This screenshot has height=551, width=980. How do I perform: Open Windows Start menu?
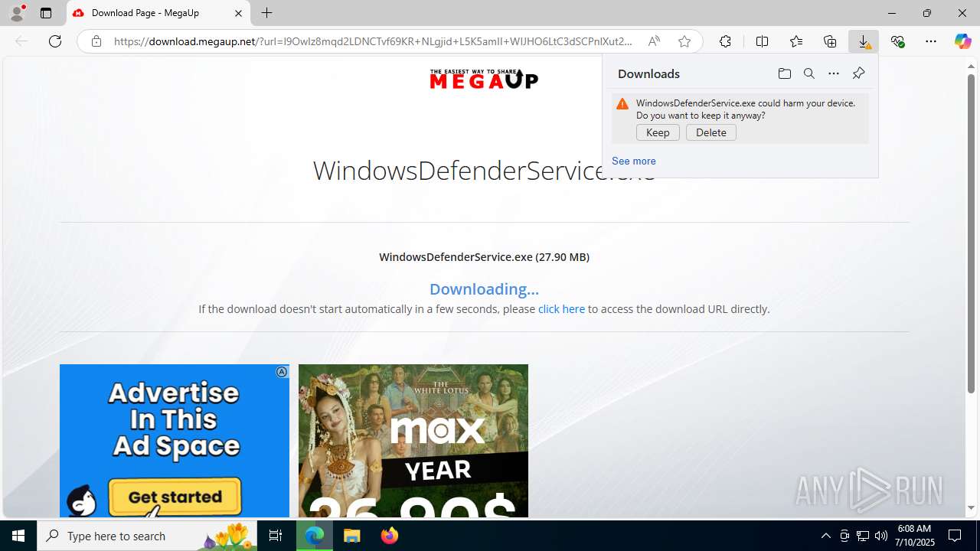pyautogui.click(x=18, y=536)
